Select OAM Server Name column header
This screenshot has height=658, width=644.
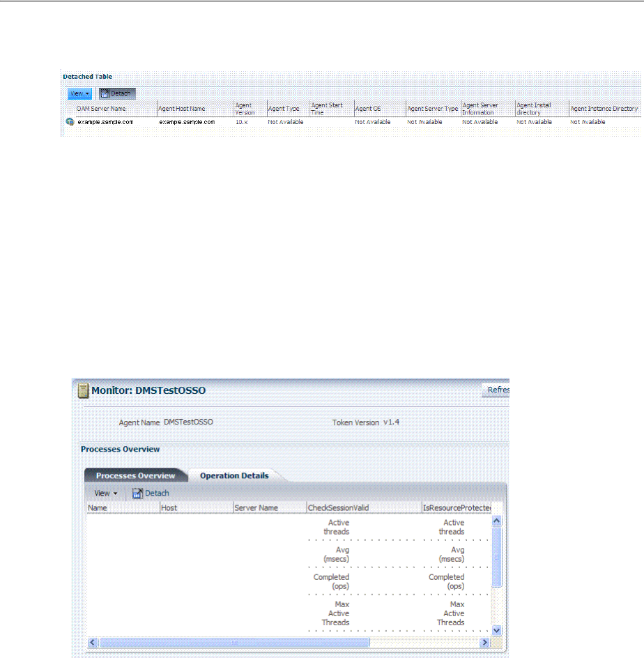pyautogui.click(x=101, y=108)
